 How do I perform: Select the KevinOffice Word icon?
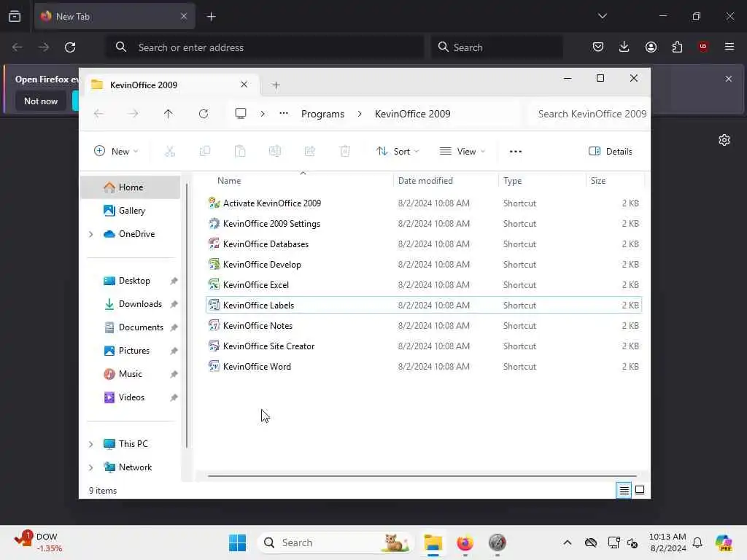214,367
